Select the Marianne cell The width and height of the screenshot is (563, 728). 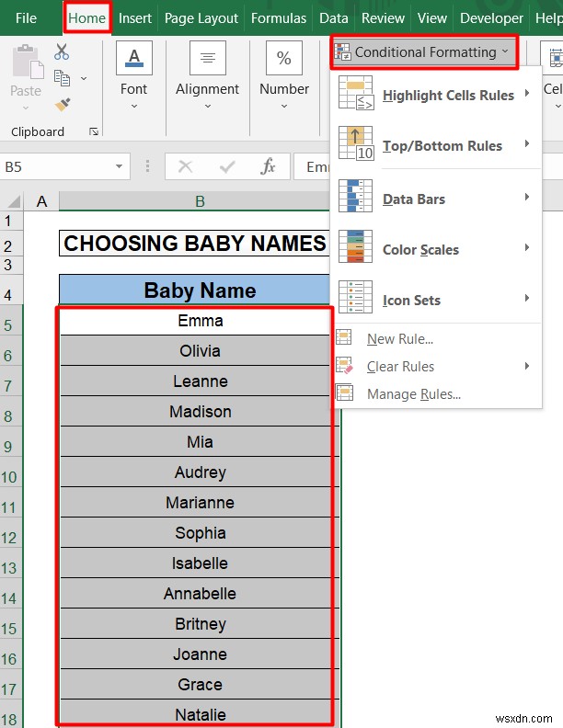(x=200, y=503)
